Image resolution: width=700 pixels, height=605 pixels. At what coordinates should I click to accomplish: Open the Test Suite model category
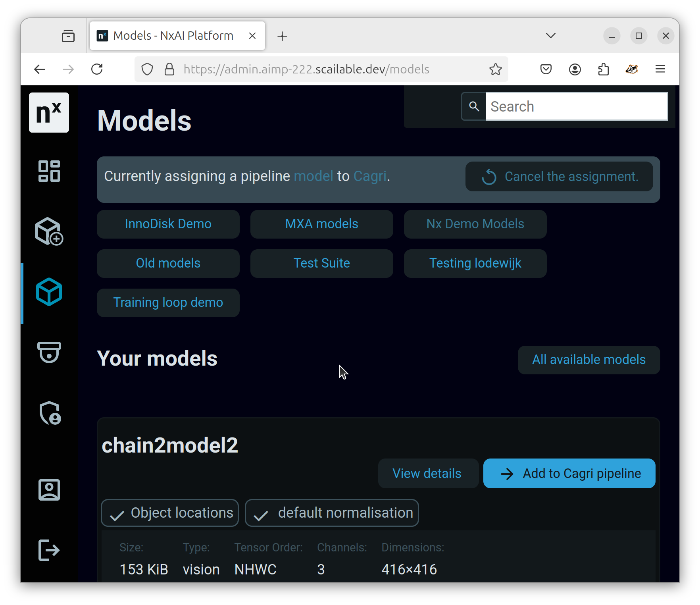322,264
